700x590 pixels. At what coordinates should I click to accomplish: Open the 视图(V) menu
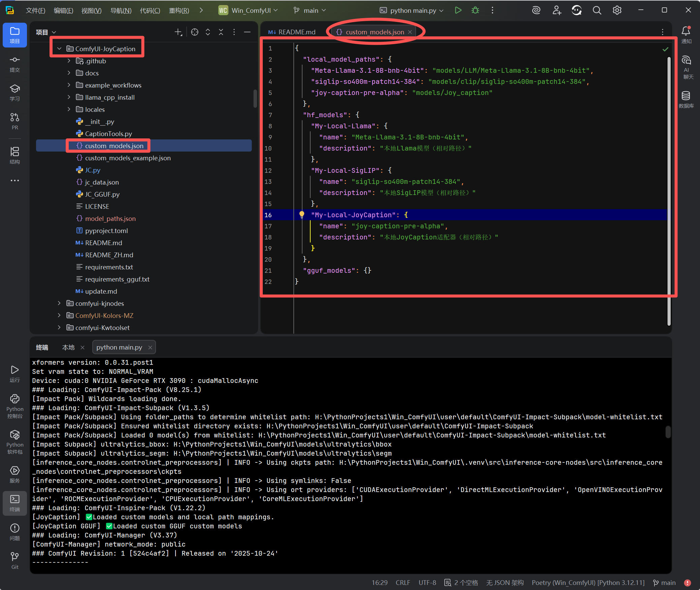coord(91,10)
